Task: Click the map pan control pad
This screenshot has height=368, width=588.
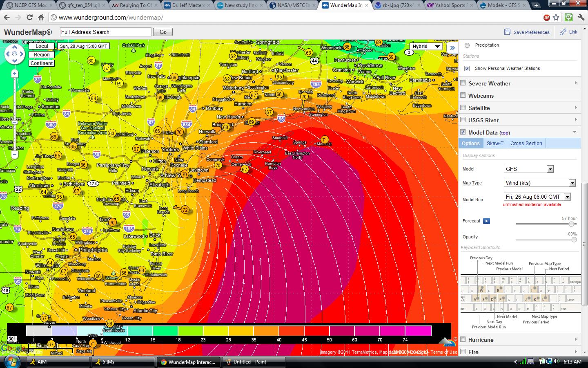Action: (15, 54)
